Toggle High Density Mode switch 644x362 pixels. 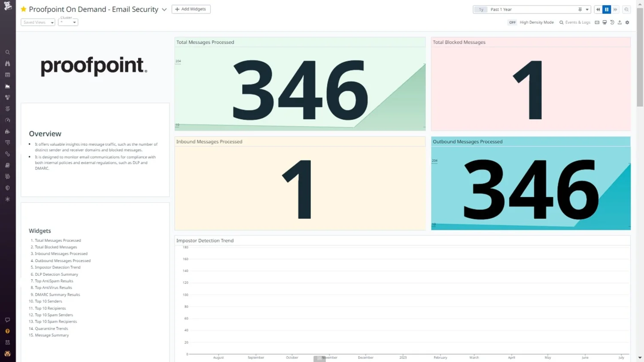pos(512,22)
